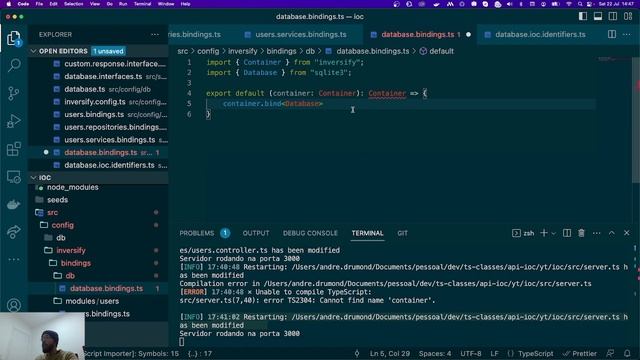Viewport: 640px width, 360px height.
Task: Open database.interfaces.ts from open editors
Action: tap(103, 76)
